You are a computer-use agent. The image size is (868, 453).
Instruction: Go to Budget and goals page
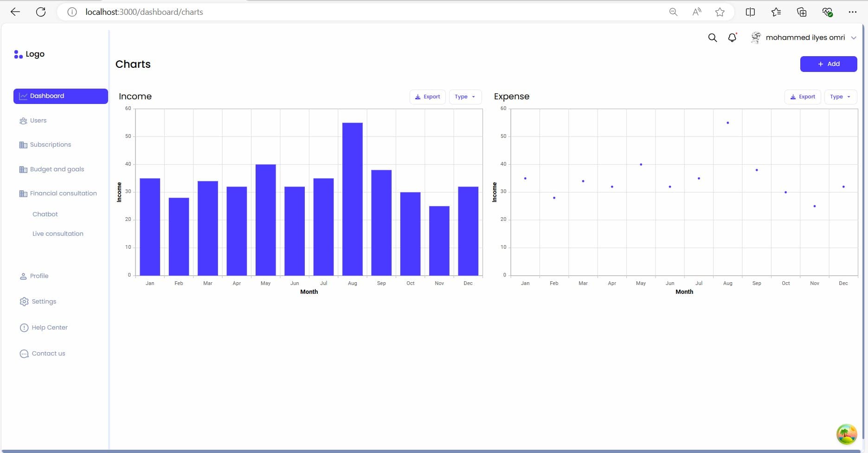57,169
